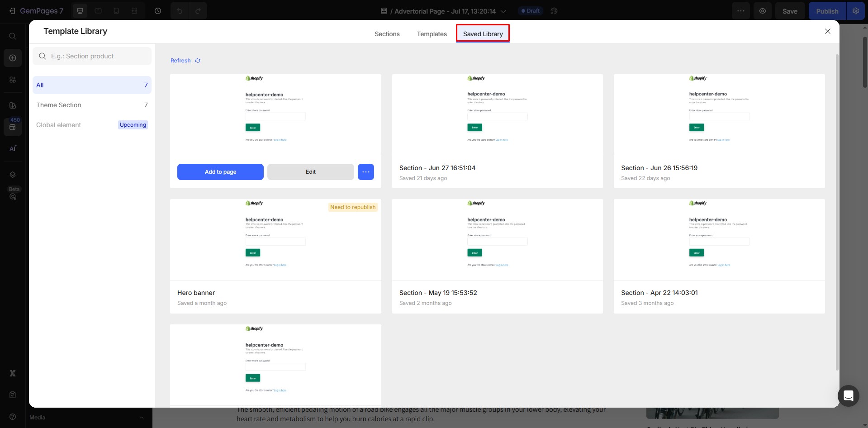Viewport: 868px width, 428px height.
Task: Close the Template Library dialog
Action: [x=827, y=31]
